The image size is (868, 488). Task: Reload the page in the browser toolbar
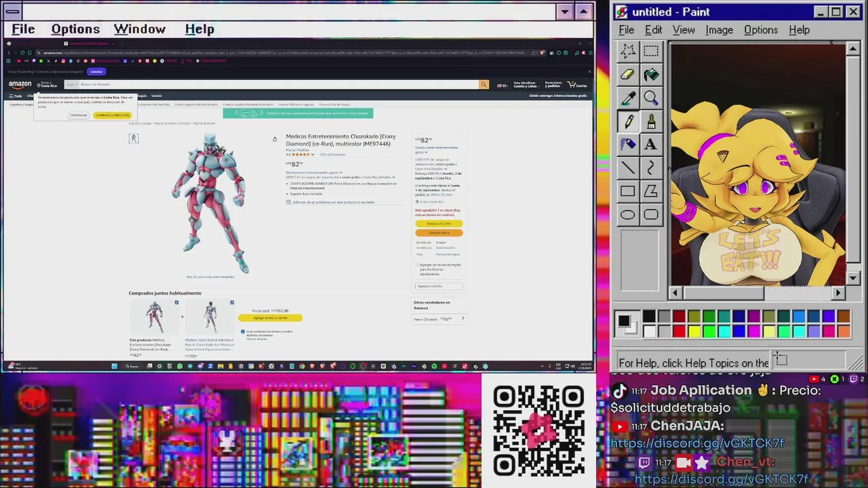(x=22, y=52)
